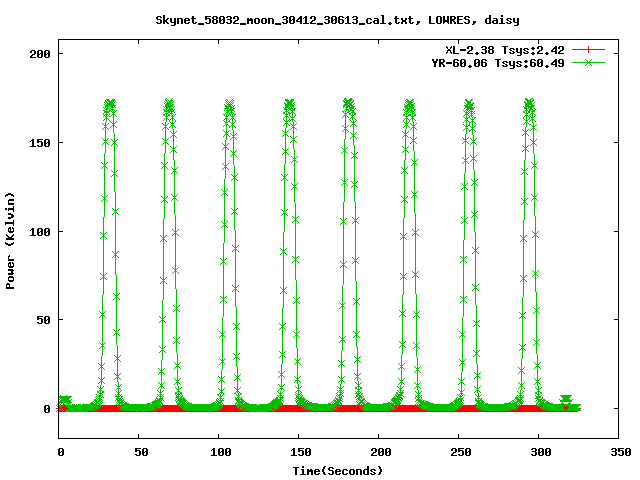Screen dimensions: 640x480
Task: Select legend entry XL-2.38 Tsys:2.42
Action: pyautogui.click(x=504, y=50)
